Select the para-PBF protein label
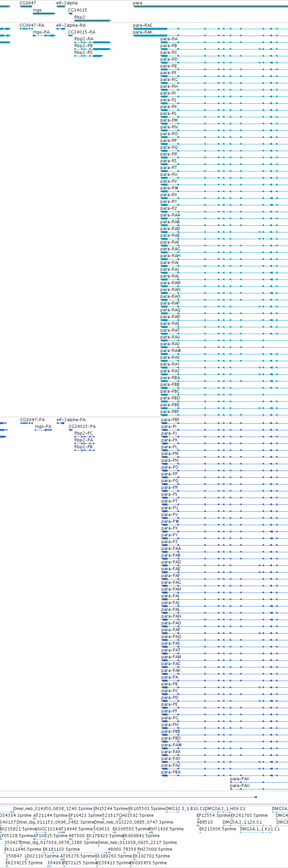The height and width of the screenshot is (868, 288). (x=170, y=420)
